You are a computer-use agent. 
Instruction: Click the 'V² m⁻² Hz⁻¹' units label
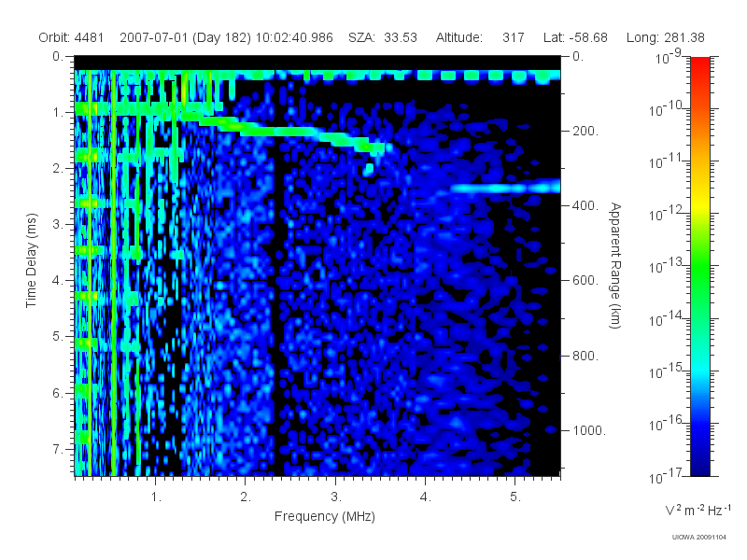[698, 510]
